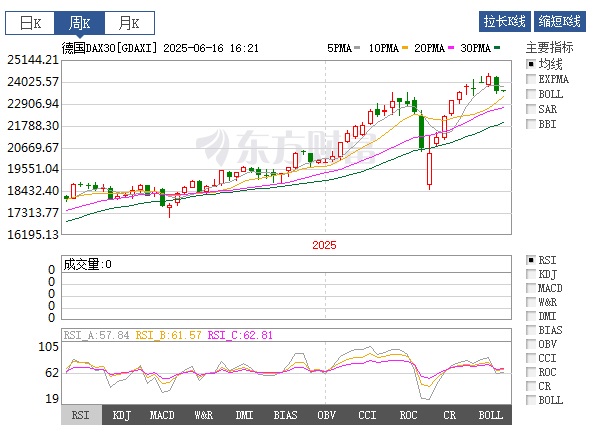Click the RSI_C:62.81 value label
The image size is (595, 436).
[x=240, y=335]
